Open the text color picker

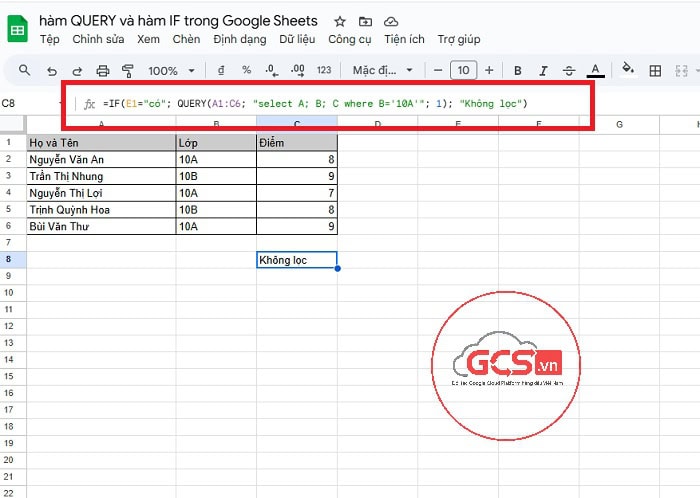[x=596, y=71]
